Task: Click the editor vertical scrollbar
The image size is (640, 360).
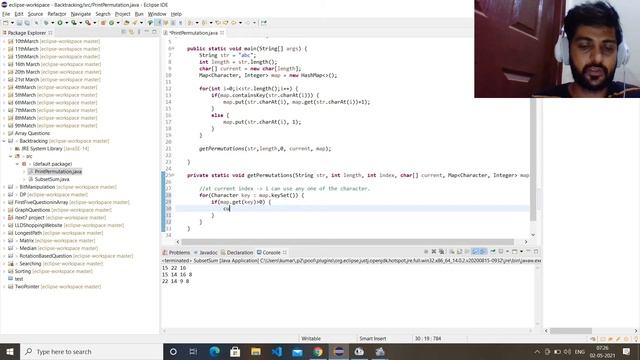Action: 533,159
